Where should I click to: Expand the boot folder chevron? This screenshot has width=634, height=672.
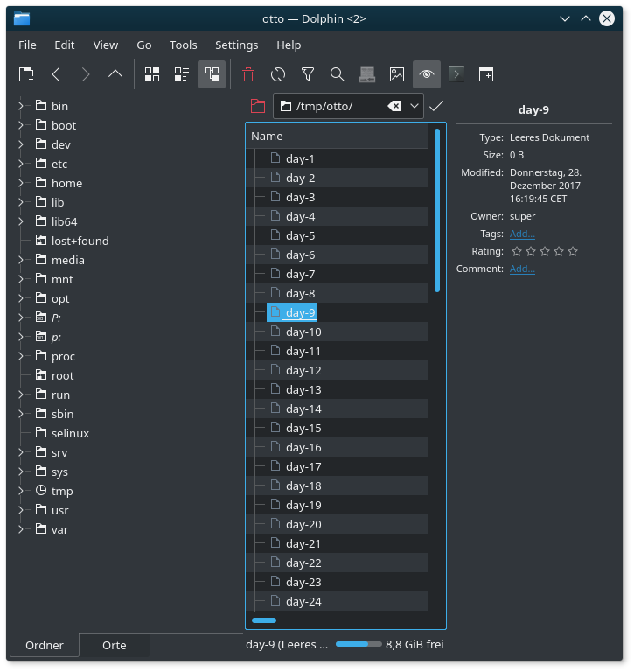[x=21, y=125]
